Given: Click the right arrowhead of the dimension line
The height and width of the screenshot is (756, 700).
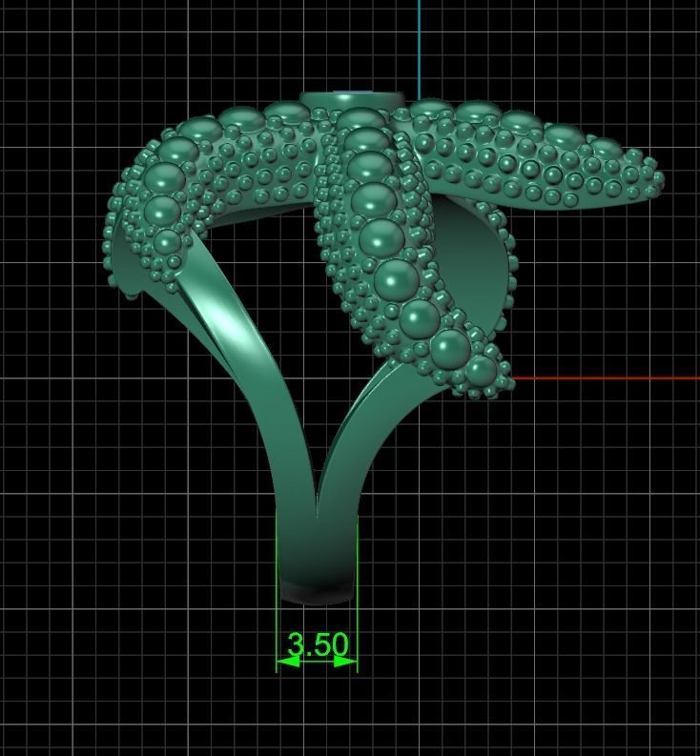Looking at the screenshot, I should [x=345, y=662].
